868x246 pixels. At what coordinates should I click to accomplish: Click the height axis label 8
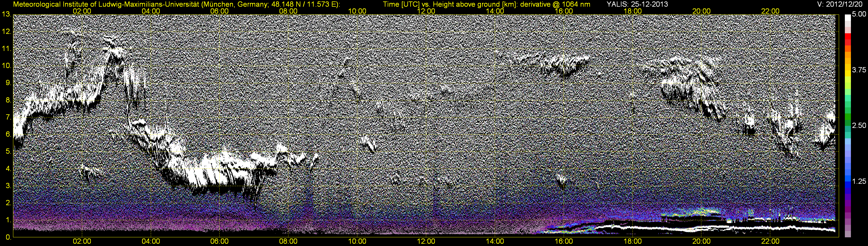click(8, 100)
